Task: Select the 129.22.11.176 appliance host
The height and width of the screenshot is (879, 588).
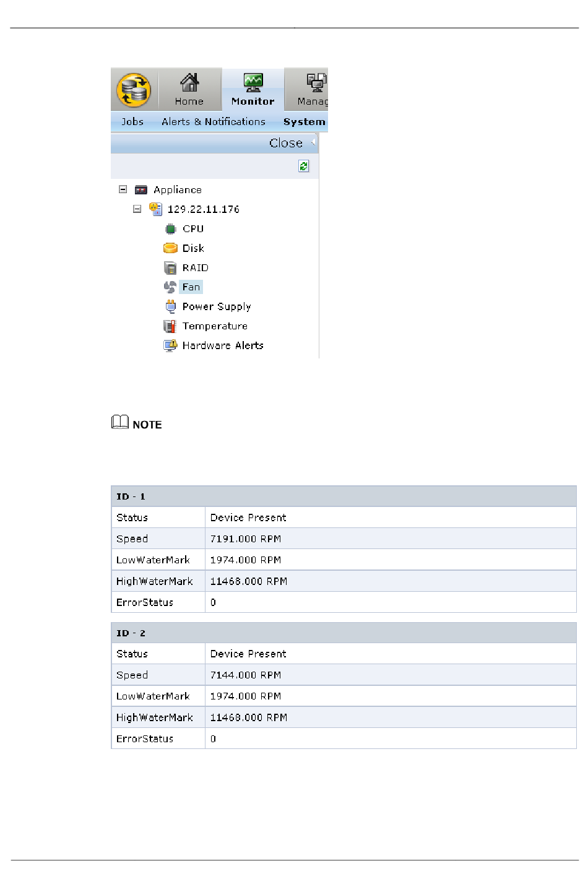Action: click(203, 209)
